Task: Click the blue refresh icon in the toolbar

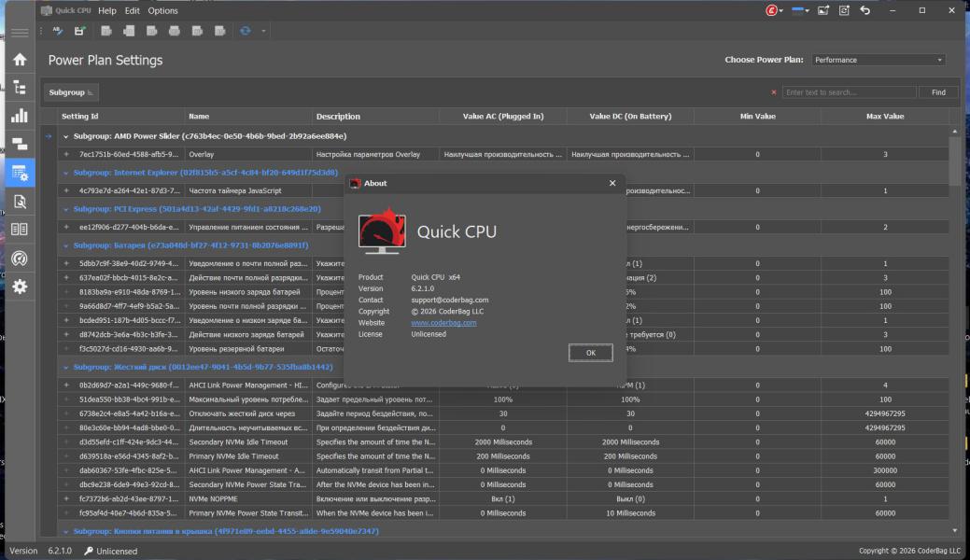Action: coord(246,31)
